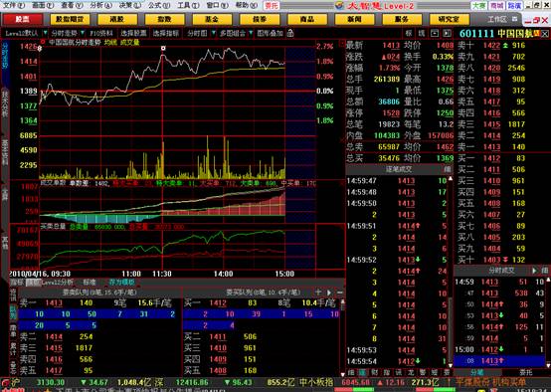The width and height of the screenshot is (551, 392).
Task: Switch to the 港股 market tab
Action: [x=117, y=19]
